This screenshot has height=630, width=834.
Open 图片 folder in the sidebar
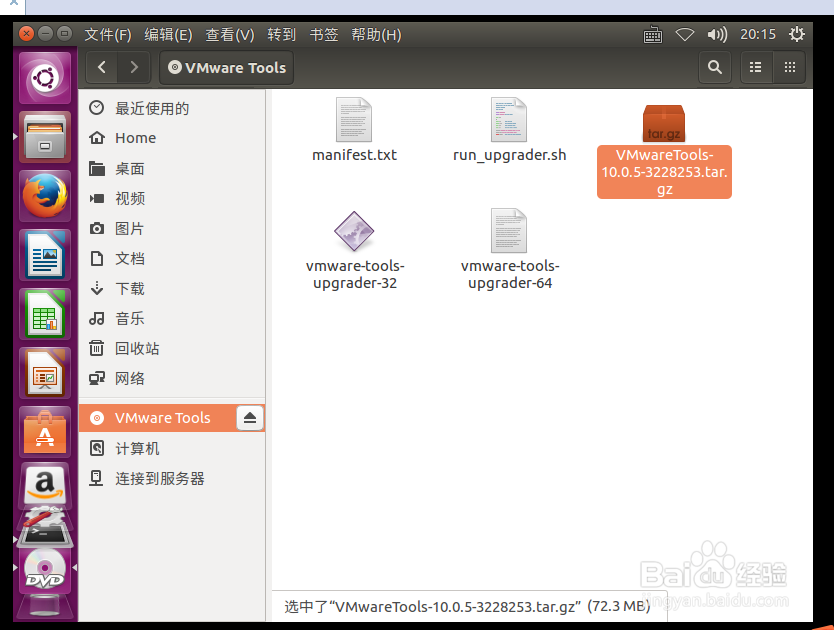172,229
